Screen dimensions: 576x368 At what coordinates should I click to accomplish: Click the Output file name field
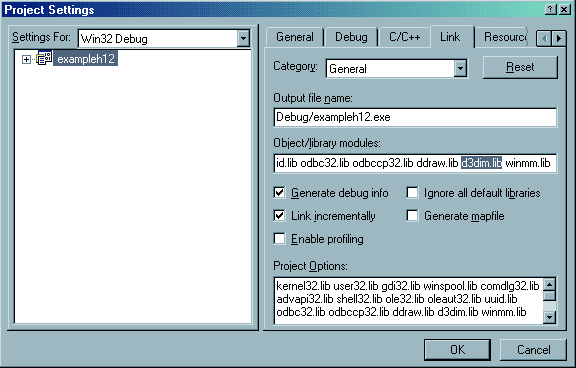[x=415, y=117]
